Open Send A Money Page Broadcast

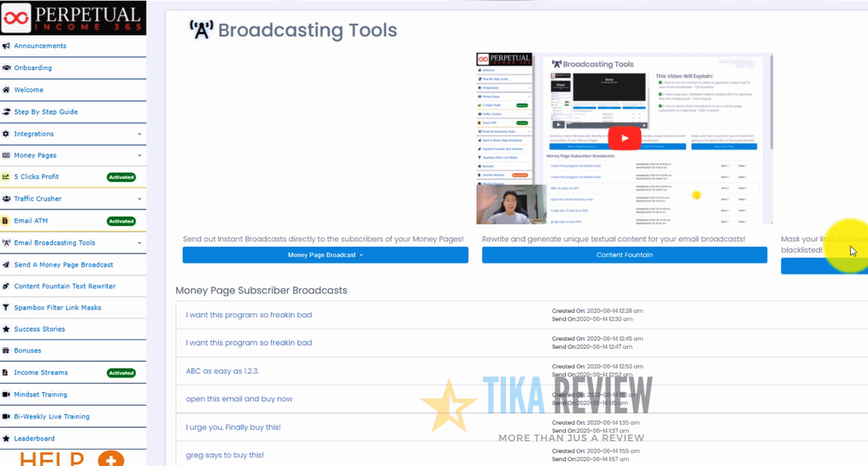[63, 264]
